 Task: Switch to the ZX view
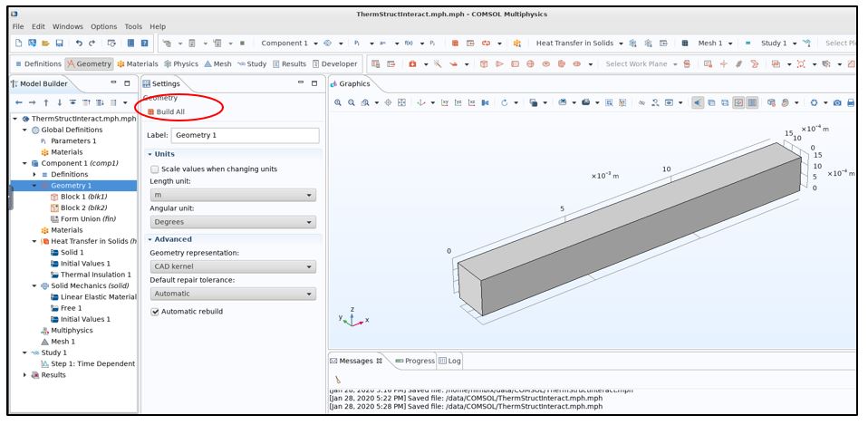pos(472,103)
